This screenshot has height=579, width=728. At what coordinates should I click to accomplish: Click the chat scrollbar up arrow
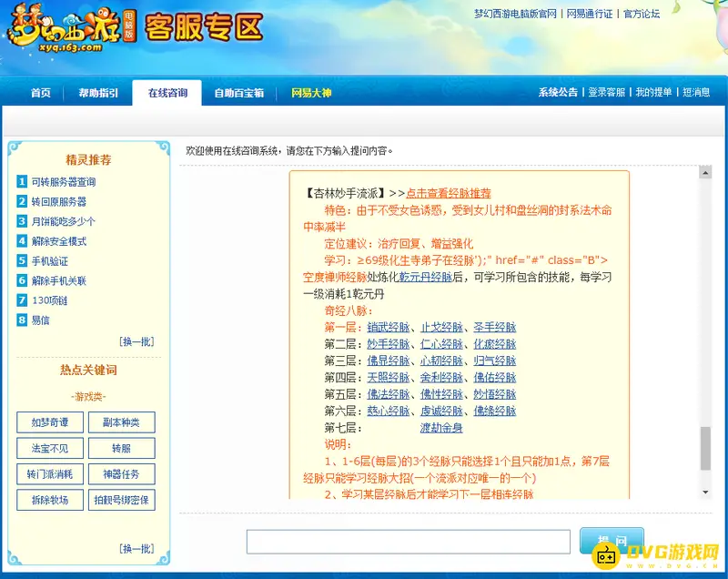(705, 172)
